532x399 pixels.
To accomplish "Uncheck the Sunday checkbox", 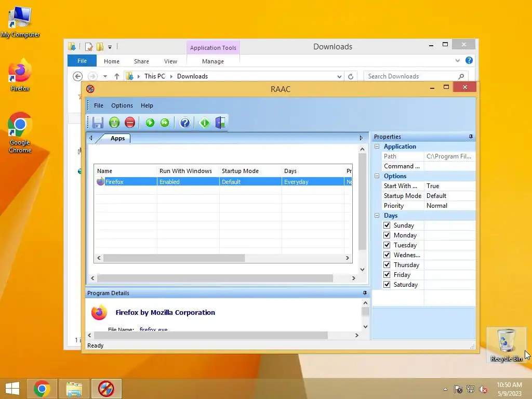I will (x=387, y=225).
